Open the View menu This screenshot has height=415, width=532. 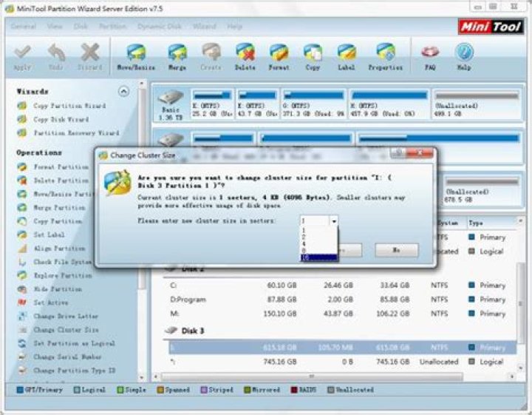coord(55,27)
